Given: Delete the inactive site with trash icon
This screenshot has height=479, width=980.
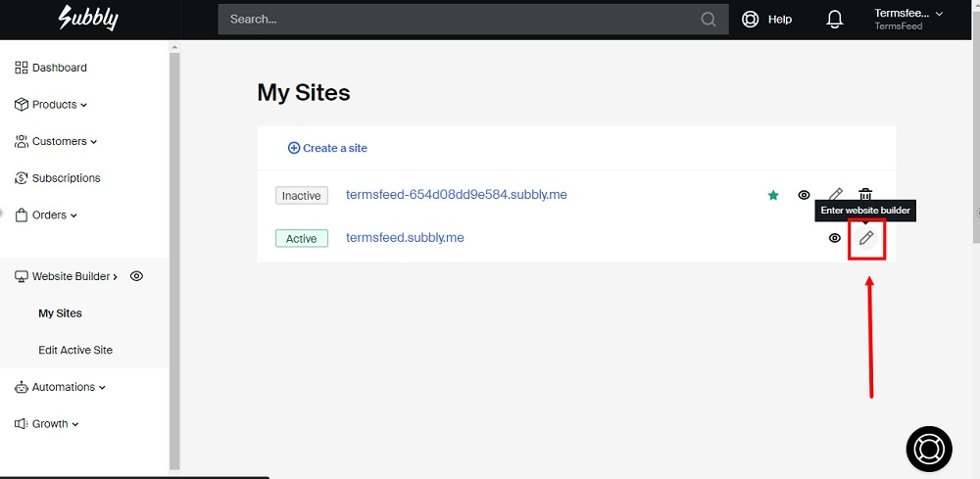Looking at the screenshot, I should click(x=865, y=195).
